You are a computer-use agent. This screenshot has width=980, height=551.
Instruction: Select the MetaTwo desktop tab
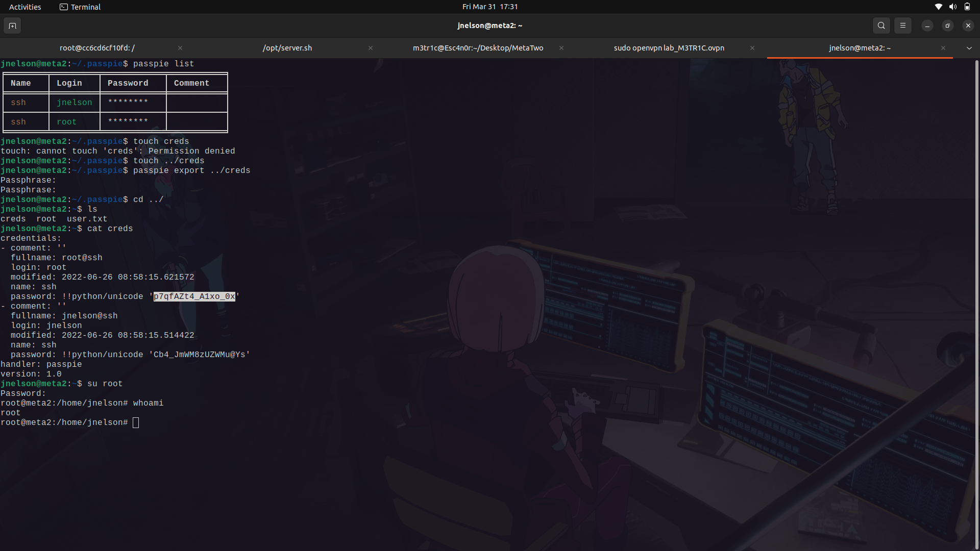(x=478, y=48)
